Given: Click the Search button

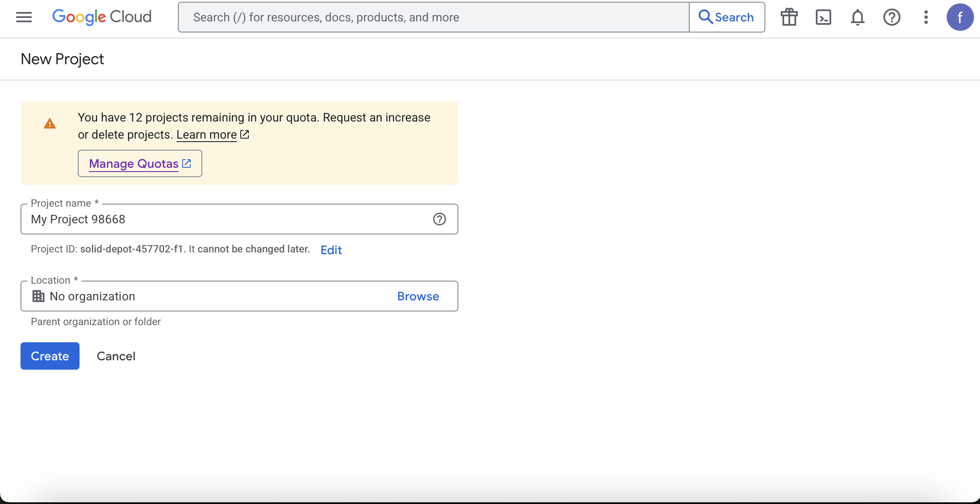Looking at the screenshot, I should (x=726, y=17).
